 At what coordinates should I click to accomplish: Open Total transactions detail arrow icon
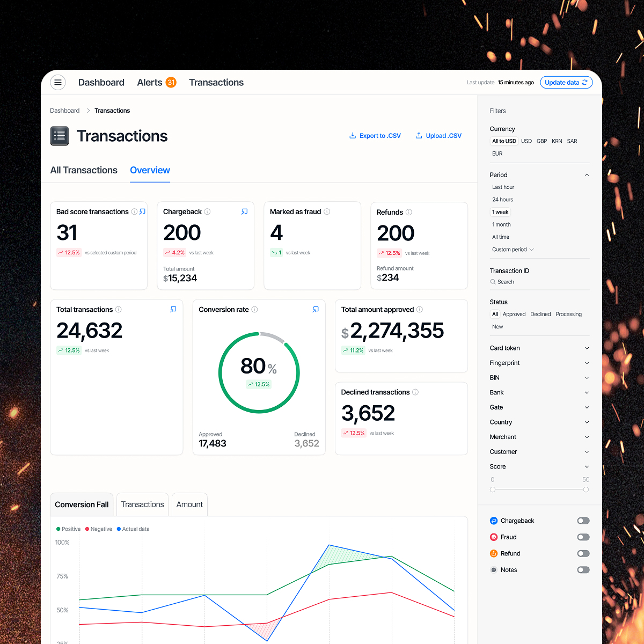[173, 309]
